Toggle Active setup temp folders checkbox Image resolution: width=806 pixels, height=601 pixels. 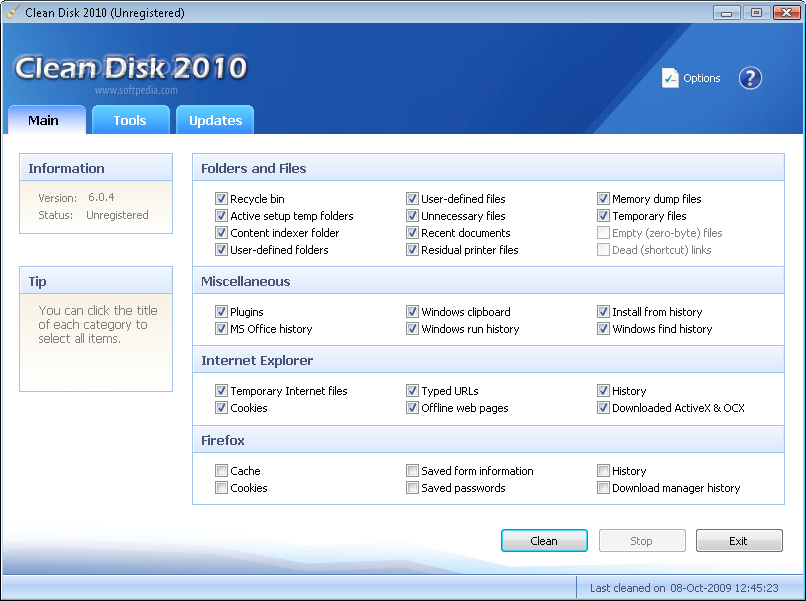pyautogui.click(x=221, y=215)
